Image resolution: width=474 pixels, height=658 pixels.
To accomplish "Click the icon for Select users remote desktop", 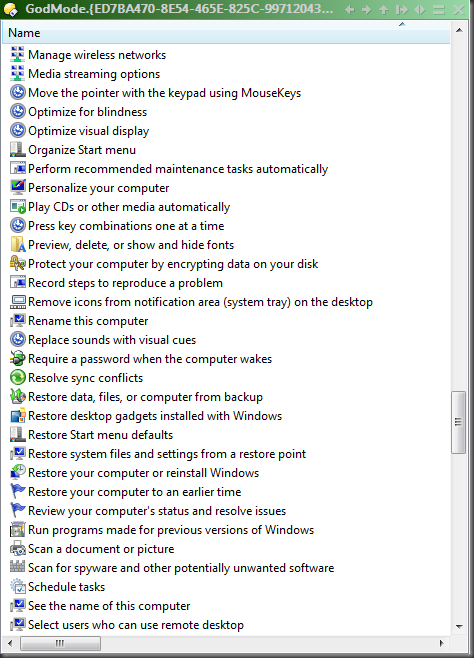I will (18, 624).
